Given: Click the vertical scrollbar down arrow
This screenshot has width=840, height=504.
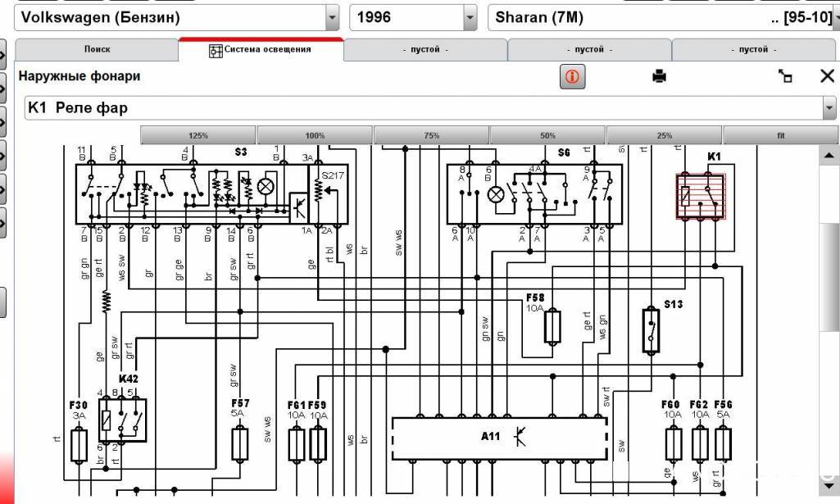Looking at the screenshot, I should pos(828,488).
